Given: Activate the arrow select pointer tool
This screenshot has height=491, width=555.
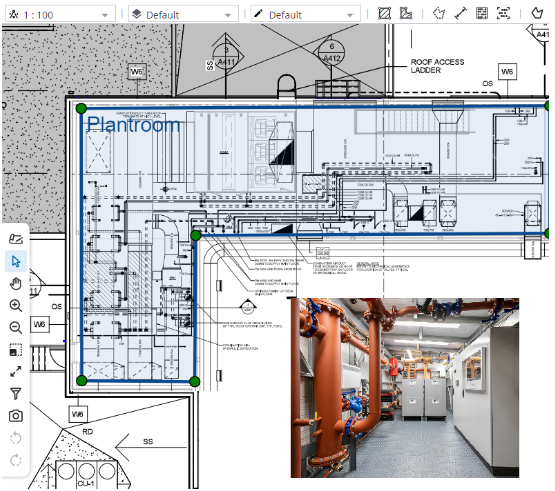Looking at the screenshot, I should [16, 261].
